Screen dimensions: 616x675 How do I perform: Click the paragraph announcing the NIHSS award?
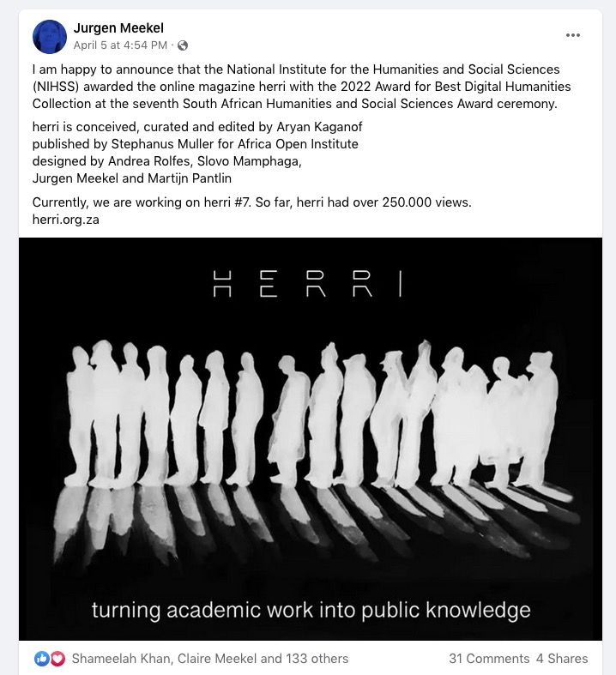coord(301,87)
